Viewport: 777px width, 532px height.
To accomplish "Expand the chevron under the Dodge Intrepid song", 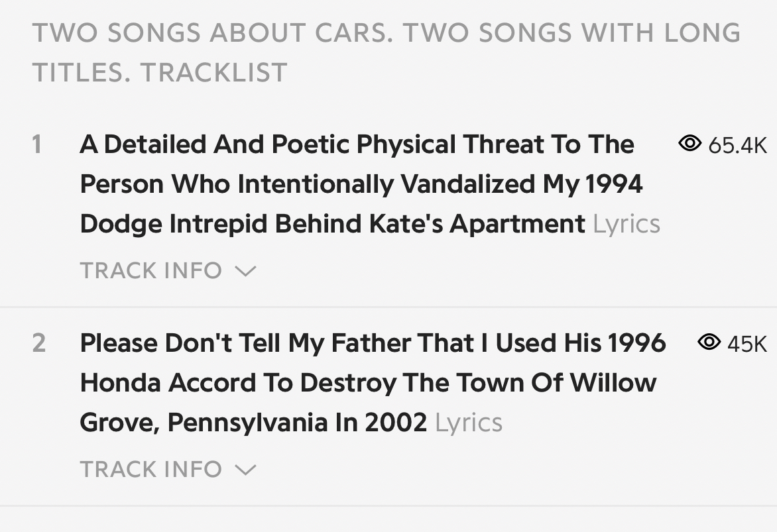I will tap(245, 271).
